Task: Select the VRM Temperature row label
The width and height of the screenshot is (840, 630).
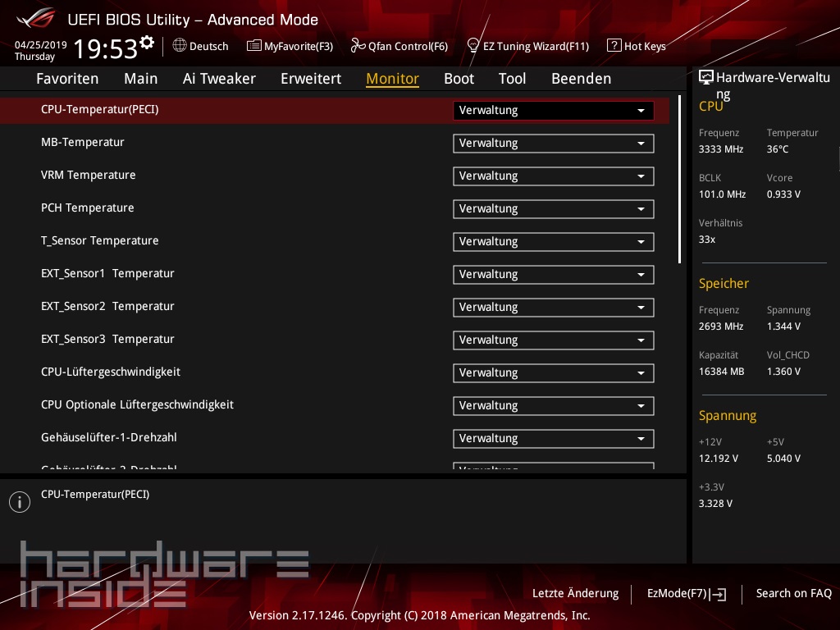Action: click(89, 175)
